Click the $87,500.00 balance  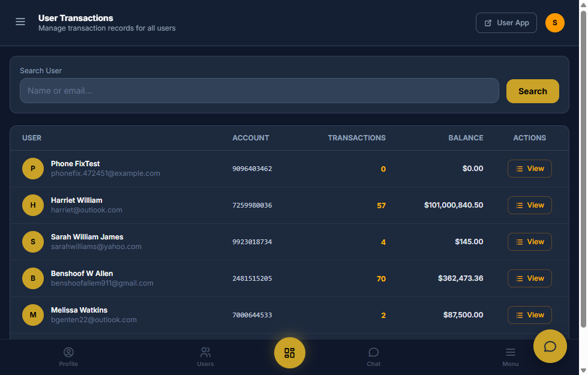tap(463, 315)
